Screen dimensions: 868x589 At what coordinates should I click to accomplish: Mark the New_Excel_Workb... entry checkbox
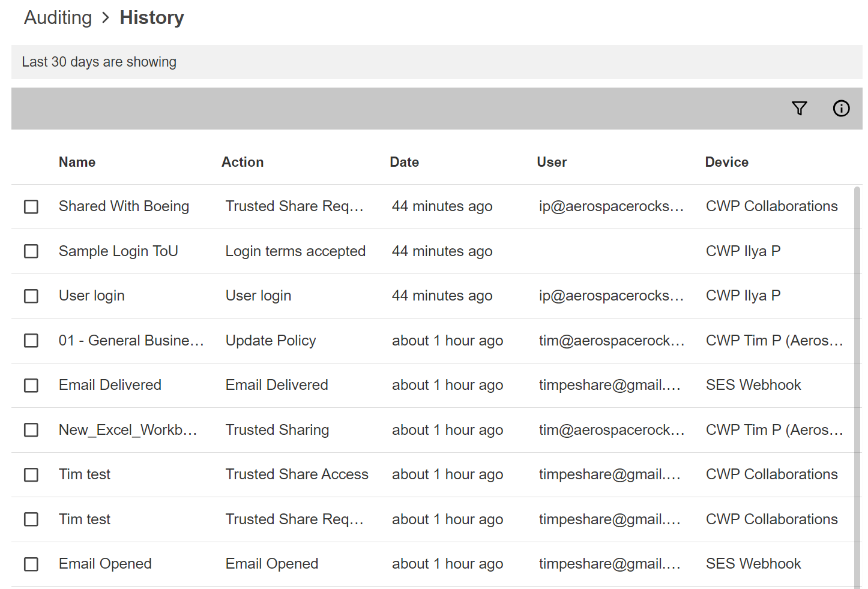(x=31, y=430)
